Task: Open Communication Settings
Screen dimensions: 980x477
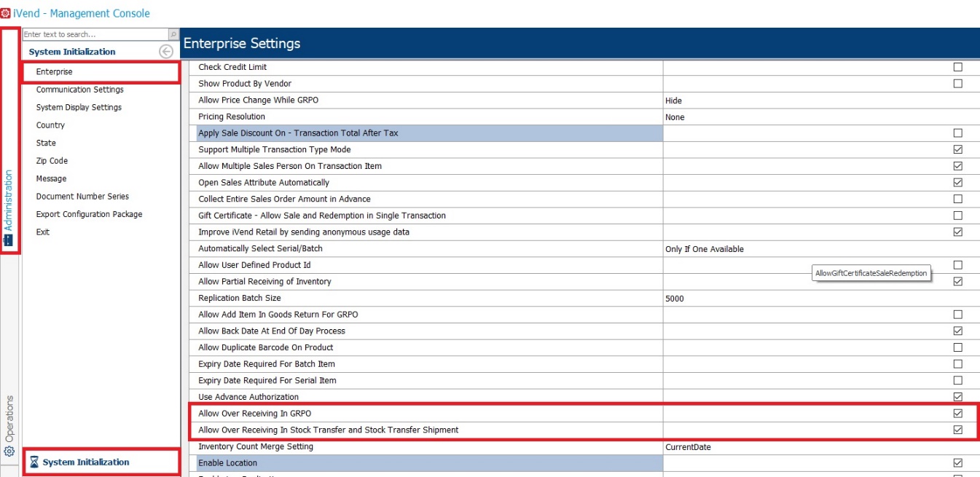Action: pos(80,90)
